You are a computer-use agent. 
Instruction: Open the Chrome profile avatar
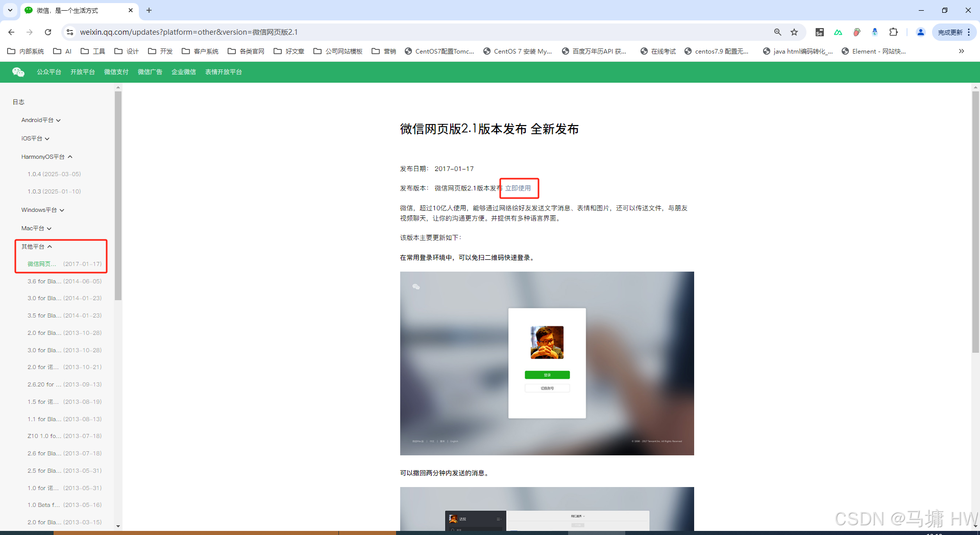(x=920, y=32)
